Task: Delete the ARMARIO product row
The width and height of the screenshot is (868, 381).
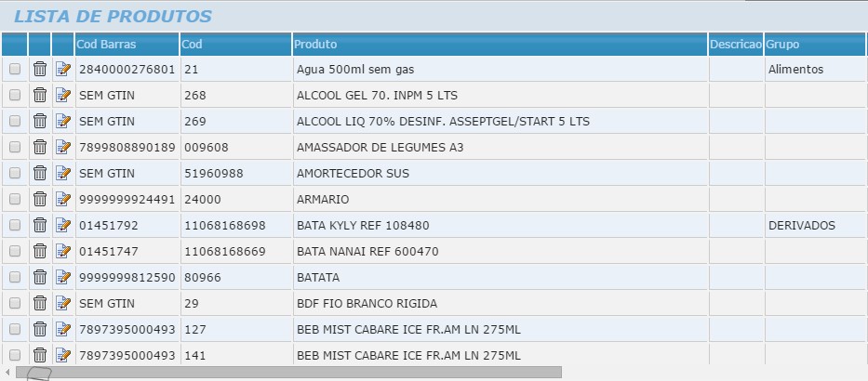Action: (x=40, y=199)
